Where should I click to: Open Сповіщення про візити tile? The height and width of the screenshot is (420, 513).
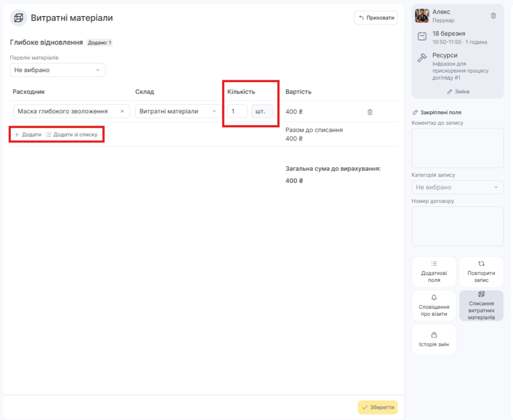tap(434, 306)
